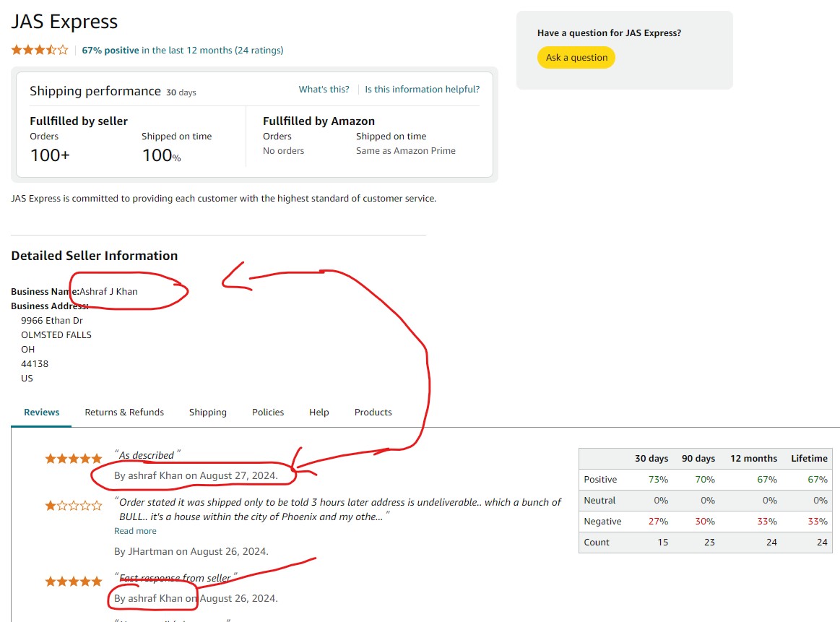840x622 pixels.
Task: Click "By JHartman on August 26, 2024"
Action: point(191,552)
